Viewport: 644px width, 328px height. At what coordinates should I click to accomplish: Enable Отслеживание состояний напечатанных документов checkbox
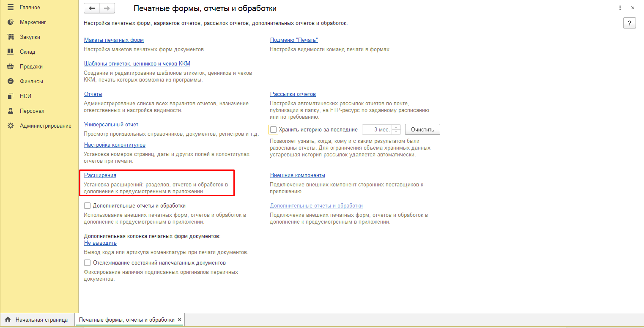click(88, 263)
